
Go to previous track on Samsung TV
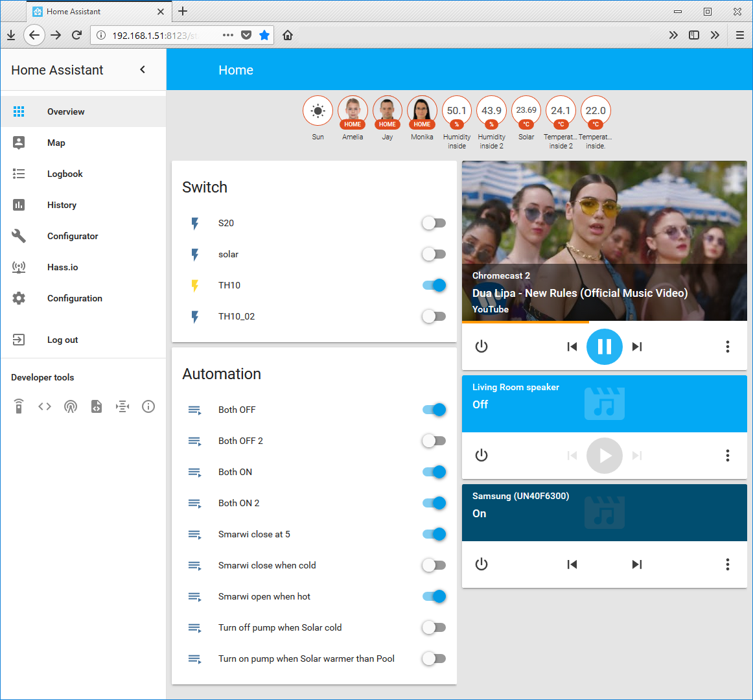(x=572, y=564)
